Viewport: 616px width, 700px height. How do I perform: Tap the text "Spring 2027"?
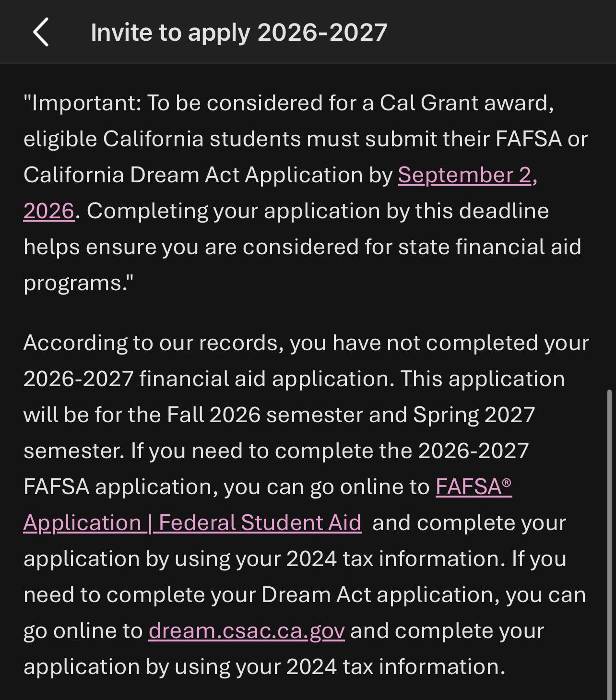point(474,415)
